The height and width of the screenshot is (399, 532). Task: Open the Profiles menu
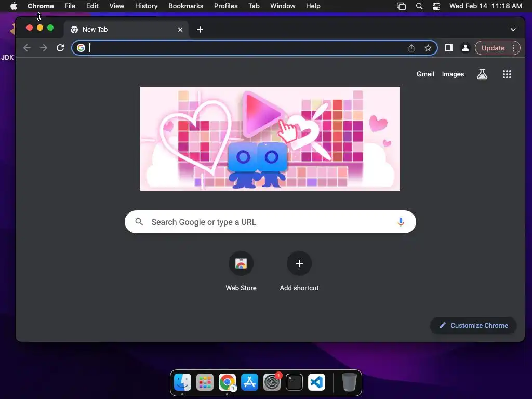click(225, 6)
